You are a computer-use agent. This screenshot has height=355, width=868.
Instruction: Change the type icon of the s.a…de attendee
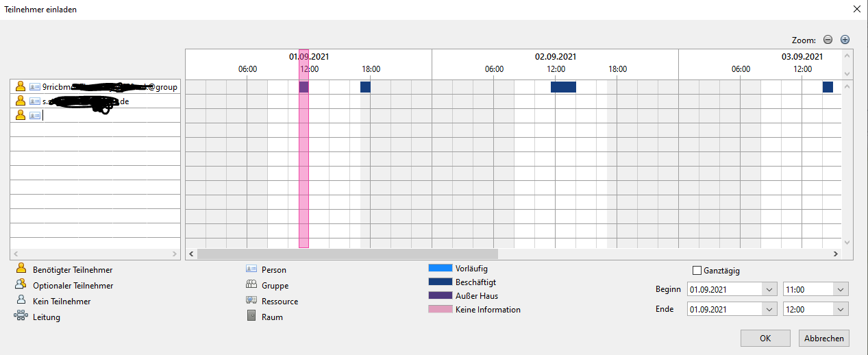(x=35, y=101)
